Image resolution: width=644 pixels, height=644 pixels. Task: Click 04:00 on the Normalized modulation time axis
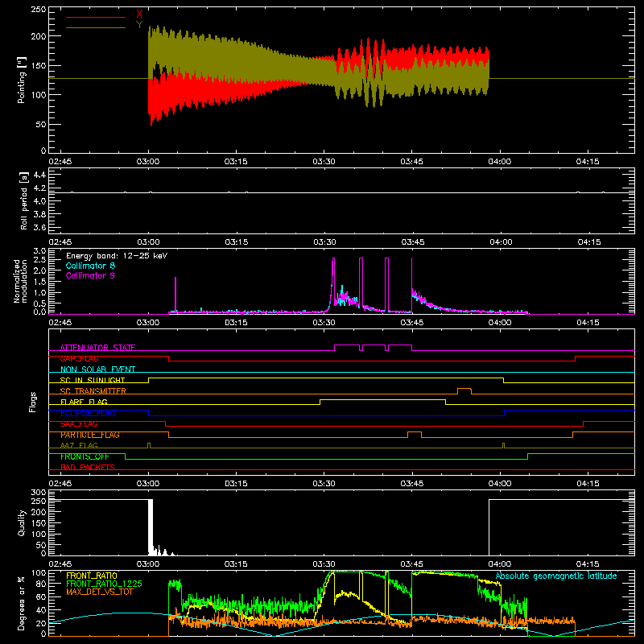click(x=500, y=323)
